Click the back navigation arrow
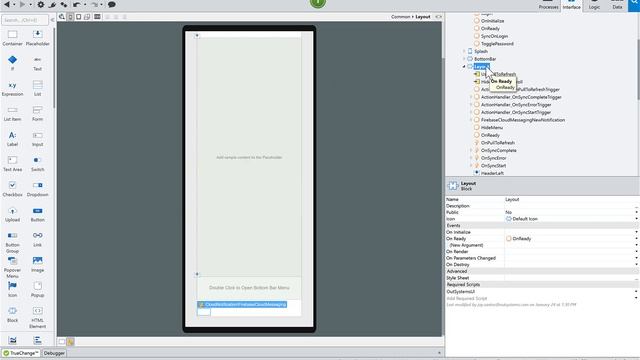The width and height of the screenshot is (640, 360). click(x=7, y=4)
